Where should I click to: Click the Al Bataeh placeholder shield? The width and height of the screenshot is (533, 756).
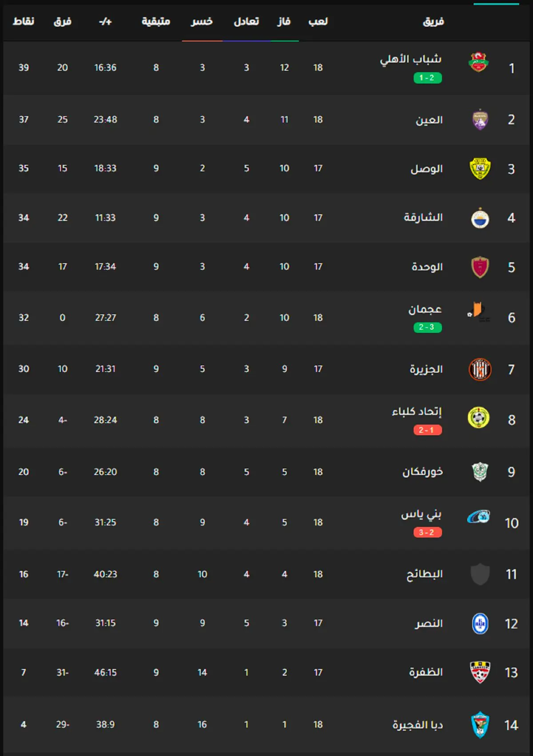(480, 574)
